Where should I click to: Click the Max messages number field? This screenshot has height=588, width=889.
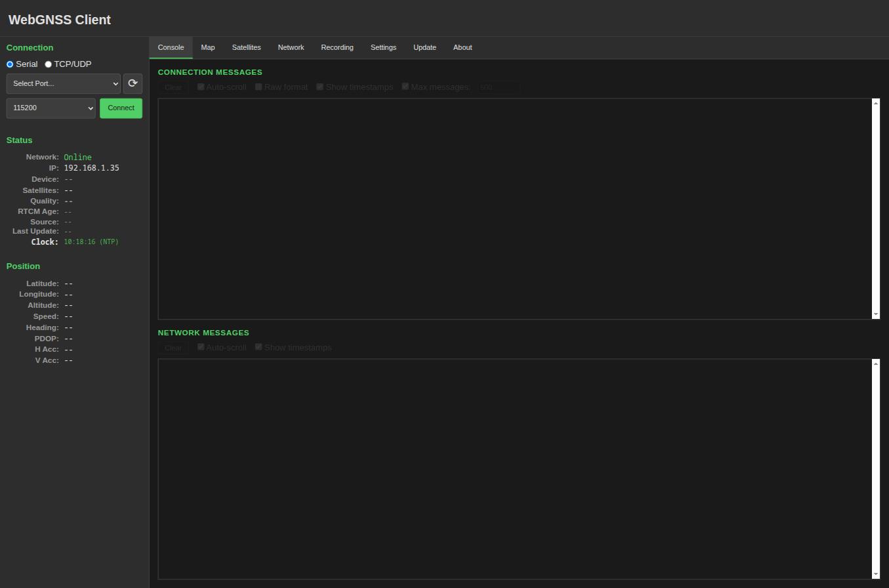pyautogui.click(x=499, y=87)
